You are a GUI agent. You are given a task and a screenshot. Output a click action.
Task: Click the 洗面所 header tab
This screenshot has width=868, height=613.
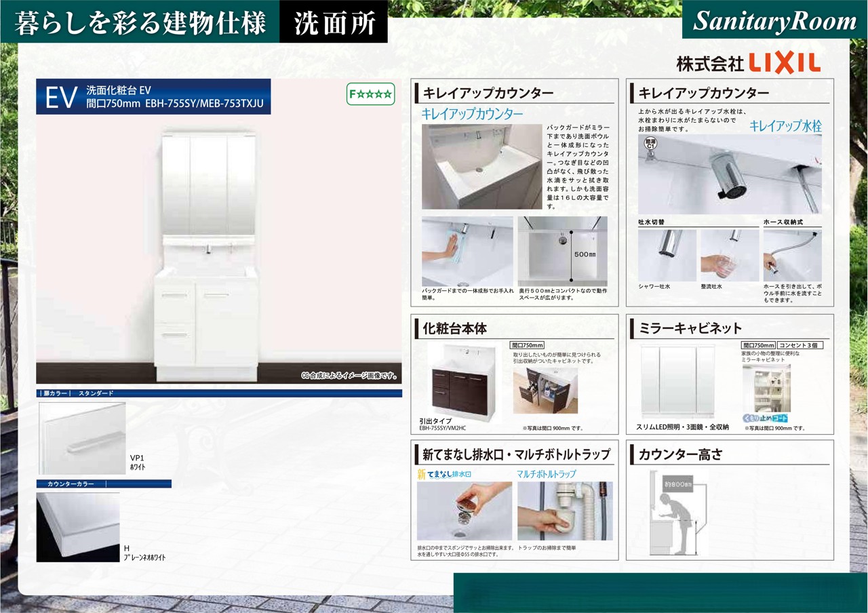334,22
